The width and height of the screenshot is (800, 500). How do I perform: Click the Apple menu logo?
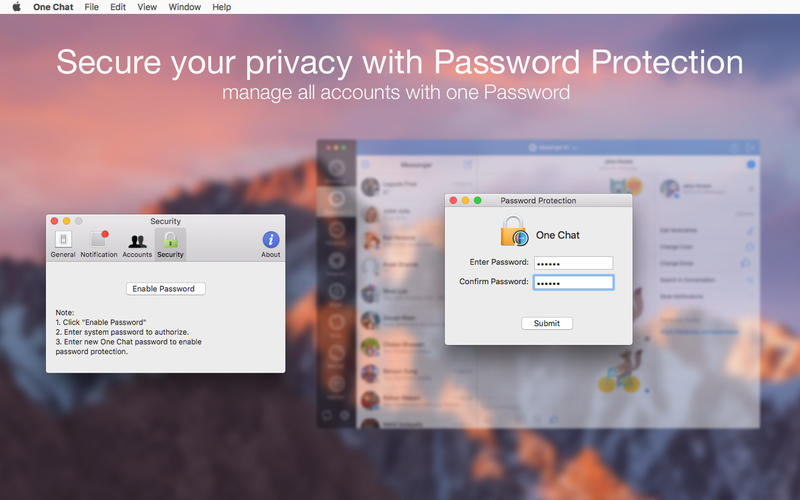(x=16, y=7)
